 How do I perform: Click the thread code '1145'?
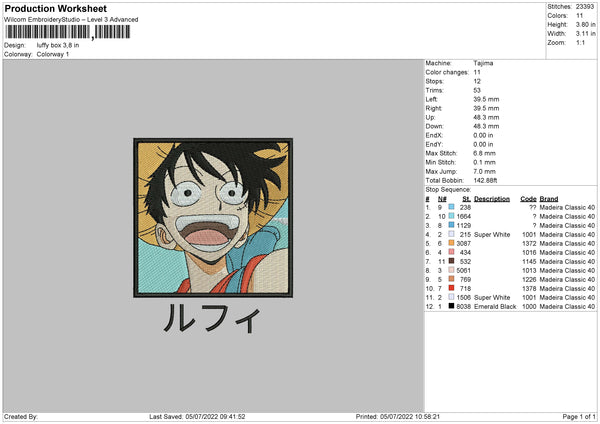[x=529, y=261]
